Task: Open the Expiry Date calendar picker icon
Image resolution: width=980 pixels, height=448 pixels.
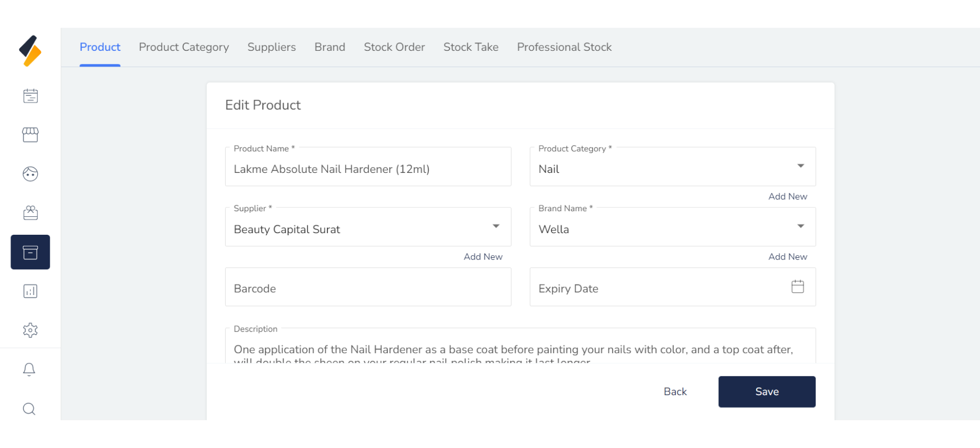Action: 797,287
